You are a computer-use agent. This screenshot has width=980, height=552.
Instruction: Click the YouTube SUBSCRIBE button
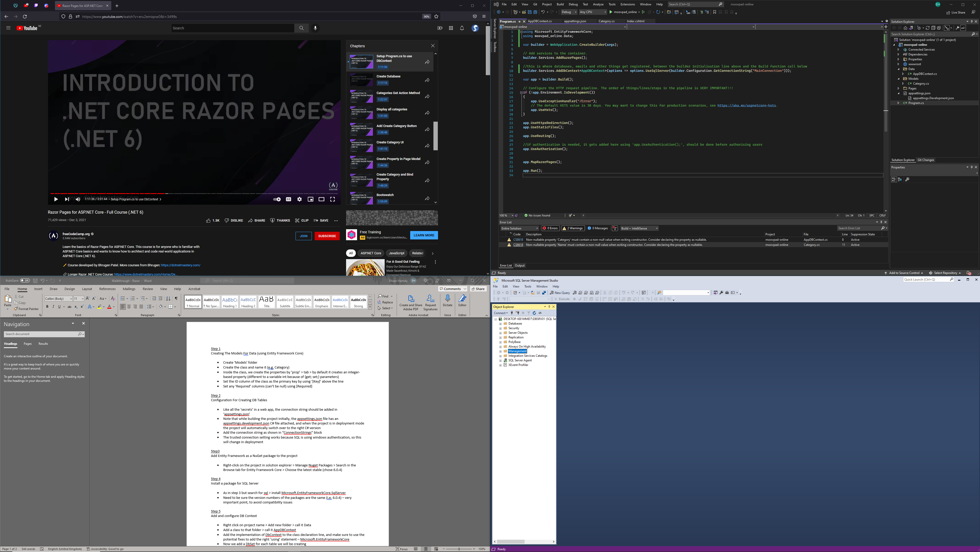click(327, 236)
